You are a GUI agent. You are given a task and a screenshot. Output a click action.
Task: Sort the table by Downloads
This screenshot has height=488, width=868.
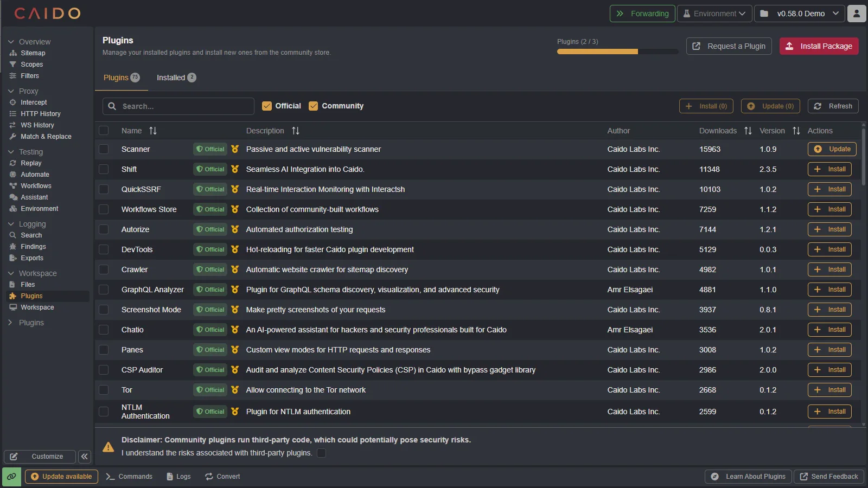click(748, 131)
